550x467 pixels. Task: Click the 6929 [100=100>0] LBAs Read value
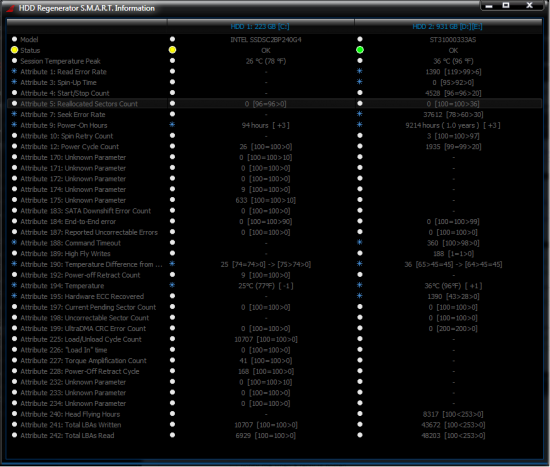pyautogui.click(x=266, y=436)
